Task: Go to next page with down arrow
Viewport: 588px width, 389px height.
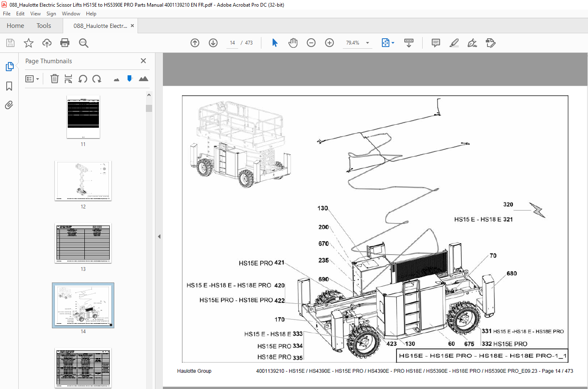Action: click(213, 43)
